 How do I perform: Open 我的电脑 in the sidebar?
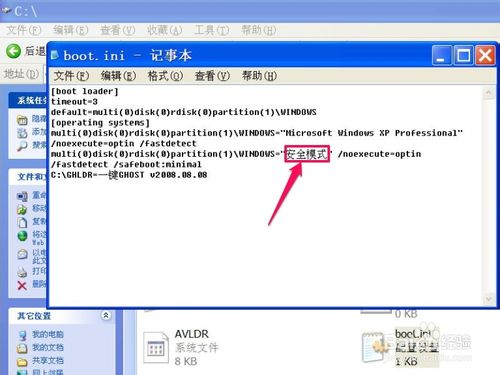[48, 334]
